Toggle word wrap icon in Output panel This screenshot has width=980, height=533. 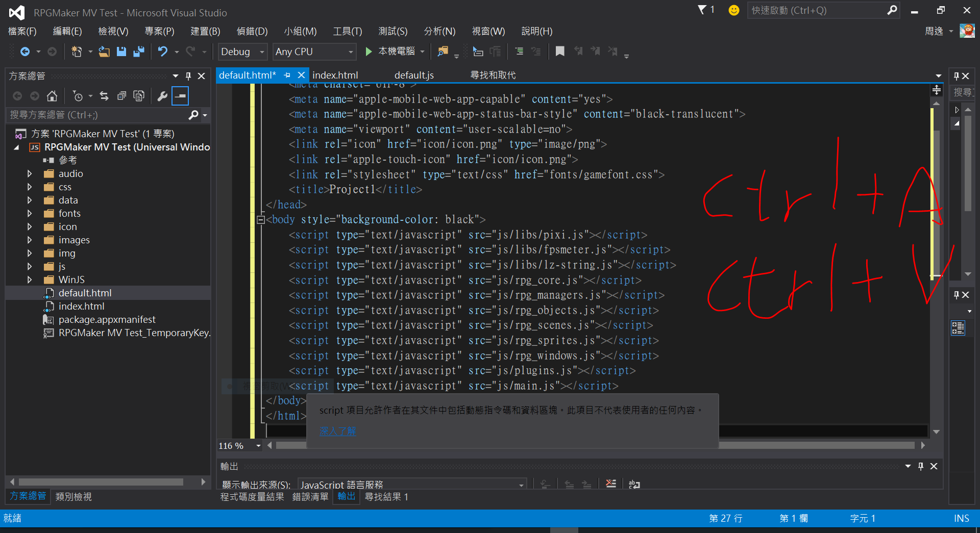point(634,484)
